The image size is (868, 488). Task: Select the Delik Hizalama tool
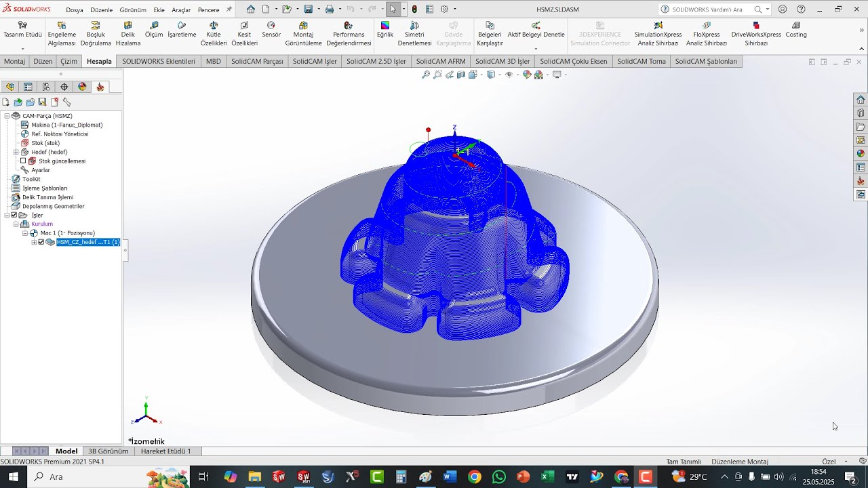[x=127, y=33]
